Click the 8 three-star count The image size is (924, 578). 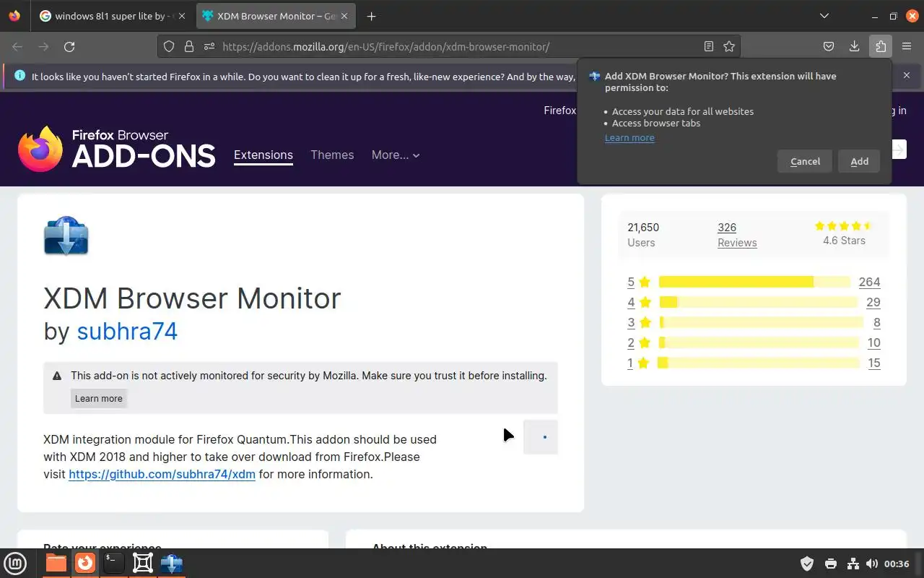point(876,322)
